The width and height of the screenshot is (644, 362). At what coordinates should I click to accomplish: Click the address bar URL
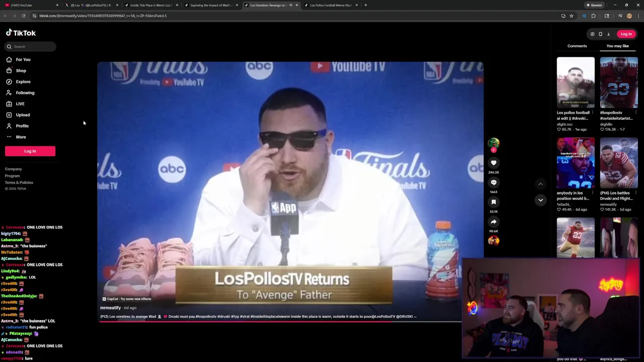click(x=103, y=16)
